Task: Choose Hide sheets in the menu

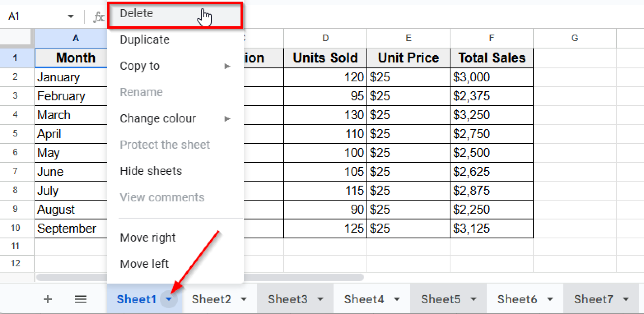Action: [151, 171]
